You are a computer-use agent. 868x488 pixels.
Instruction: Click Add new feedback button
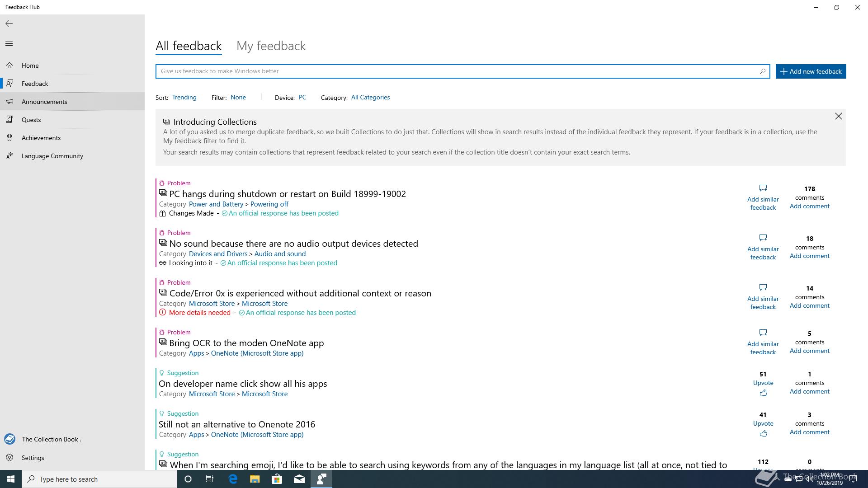click(811, 71)
